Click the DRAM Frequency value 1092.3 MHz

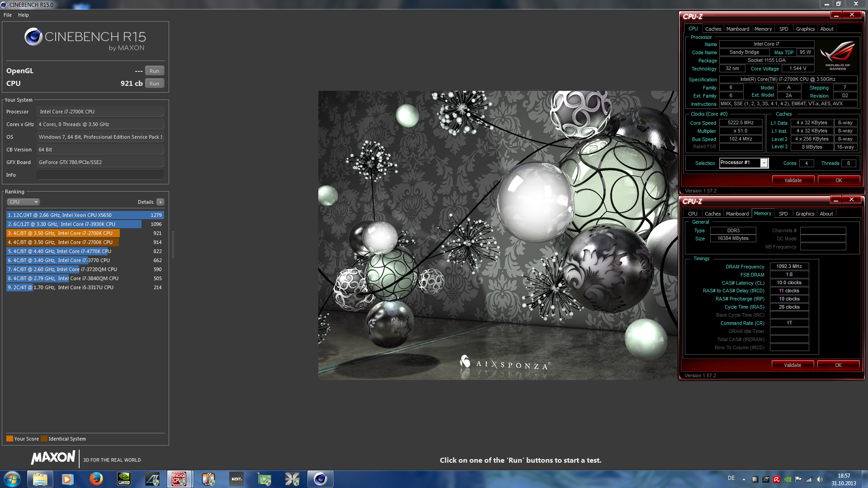789,266
